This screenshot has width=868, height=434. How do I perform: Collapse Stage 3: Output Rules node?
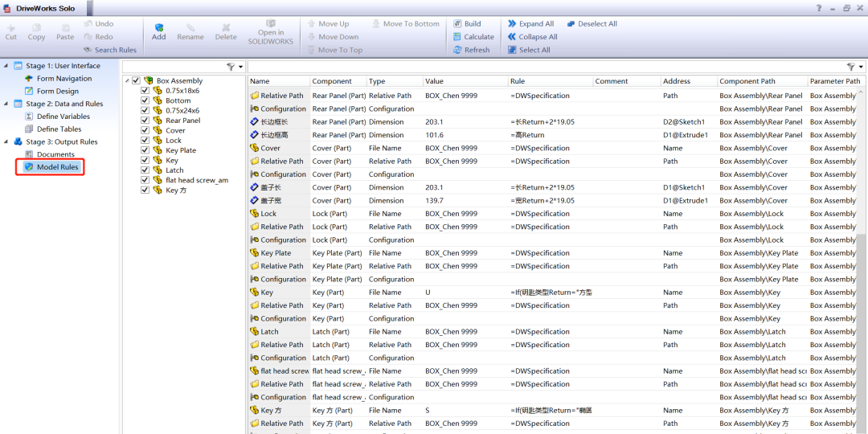click(6, 141)
